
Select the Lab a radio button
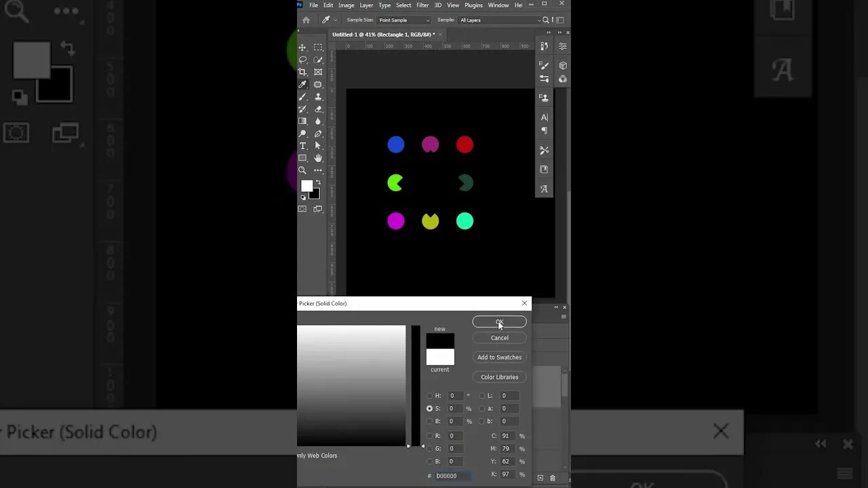482,409
